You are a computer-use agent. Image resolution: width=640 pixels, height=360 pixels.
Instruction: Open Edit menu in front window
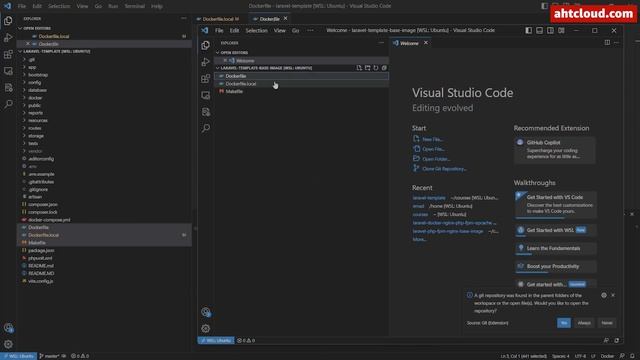pos(234,31)
